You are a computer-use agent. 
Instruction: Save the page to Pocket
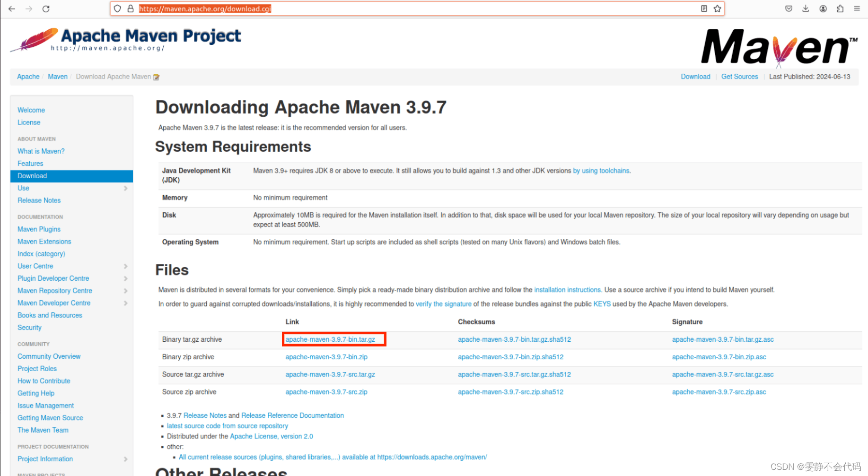pyautogui.click(x=788, y=9)
